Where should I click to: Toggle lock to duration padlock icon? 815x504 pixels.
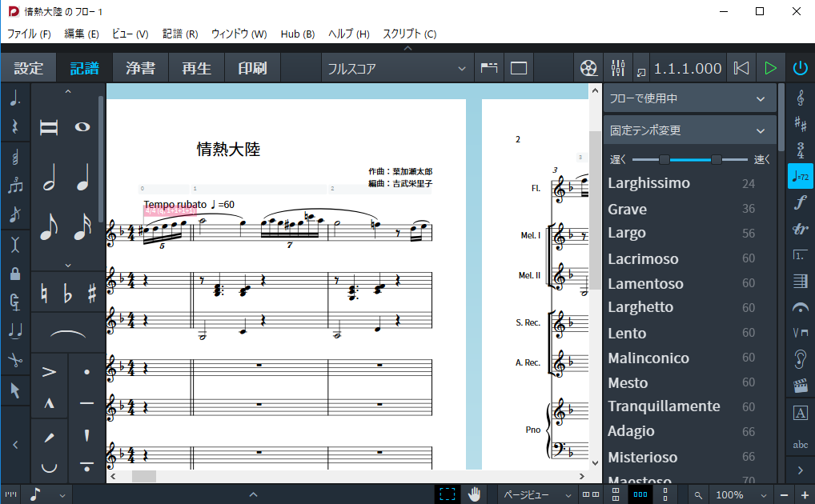click(15, 273)
